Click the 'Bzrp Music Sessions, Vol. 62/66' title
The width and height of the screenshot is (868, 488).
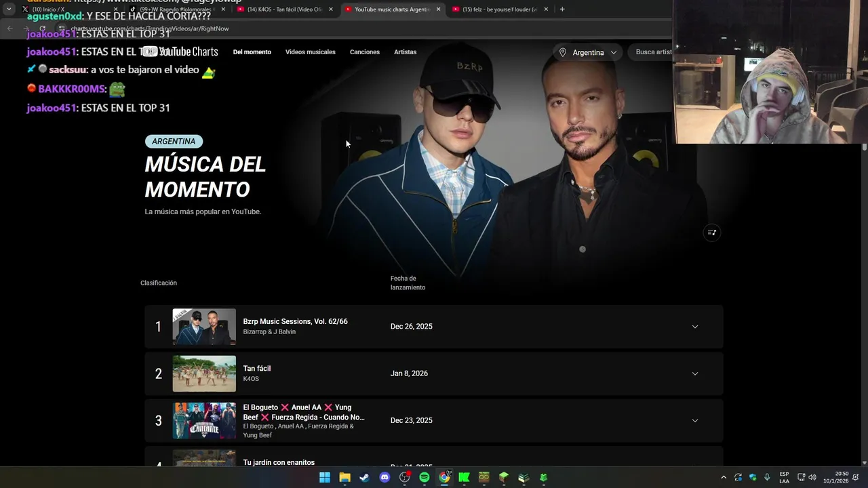[x=295, y=321]
